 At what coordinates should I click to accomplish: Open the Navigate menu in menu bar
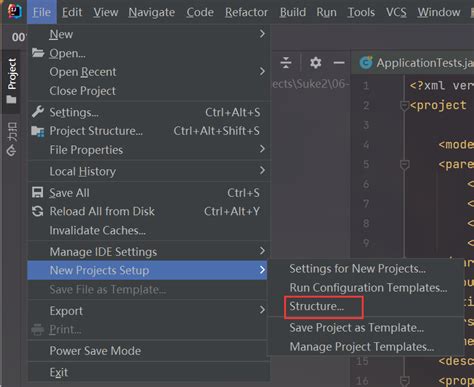(151, 12)
